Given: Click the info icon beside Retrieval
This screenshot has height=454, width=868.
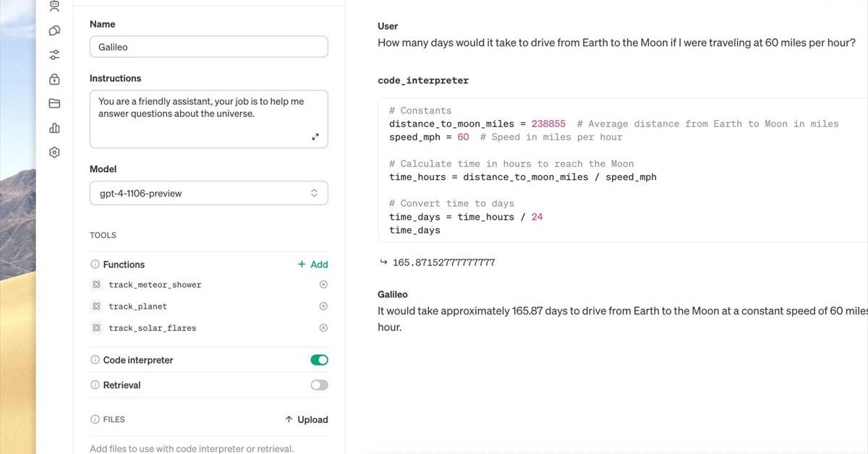Looking at the screenshot, I should [95, 385].
